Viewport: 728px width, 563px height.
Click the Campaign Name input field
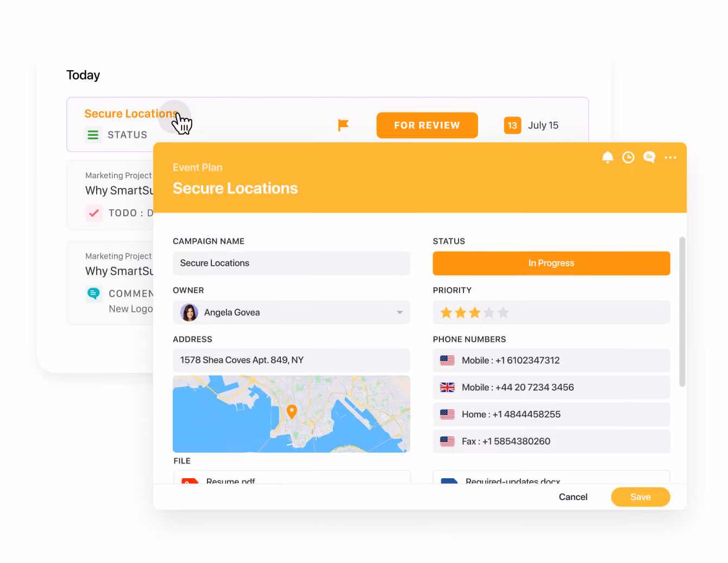tap(291, 263)
